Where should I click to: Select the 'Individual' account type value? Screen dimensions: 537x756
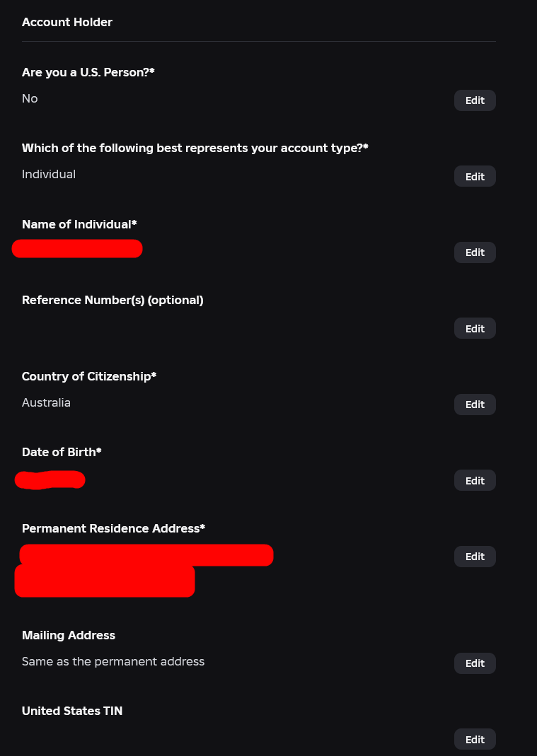(x=49, y=174)
